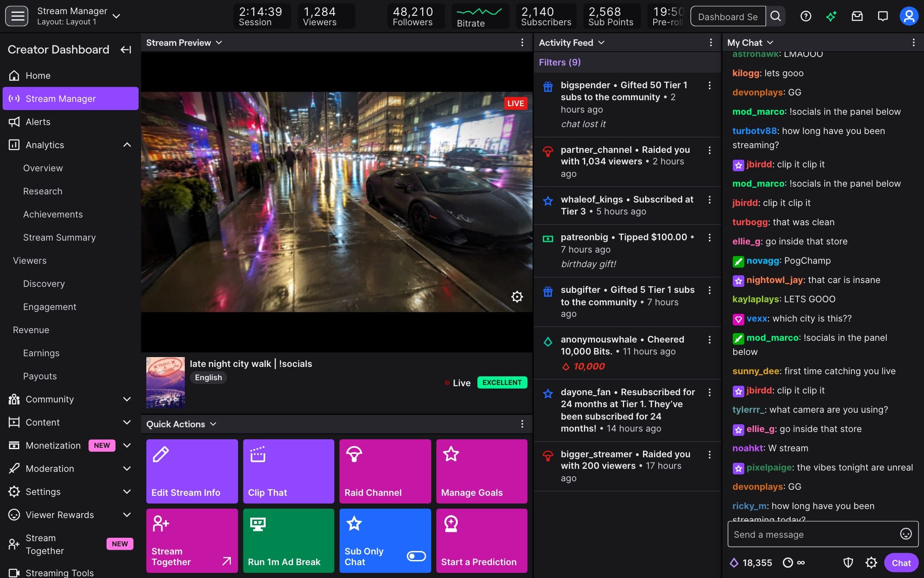The width and height of the screenshot is (924, 578).
Task: Expand the Viewer Rewards sidebar section
Action: pyautogui.click(x=127, y=515)
